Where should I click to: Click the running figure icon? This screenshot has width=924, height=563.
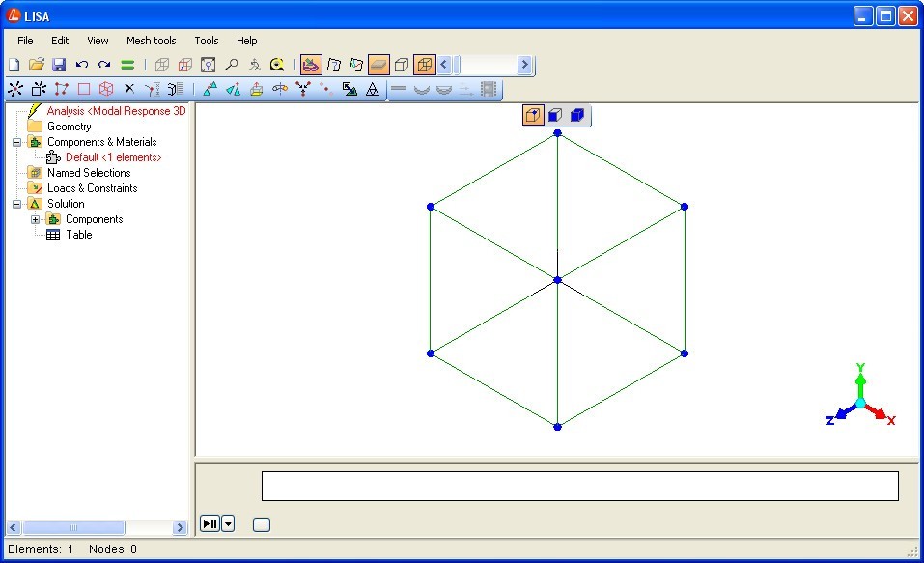click(254, 65)
